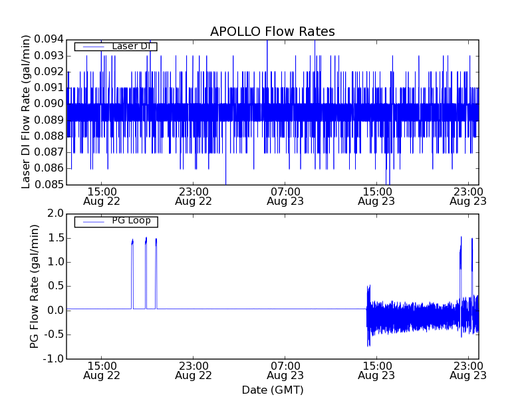Click 15:00 Aug 22 label under top plot
The image size is (532, 399).
[101, 195]
